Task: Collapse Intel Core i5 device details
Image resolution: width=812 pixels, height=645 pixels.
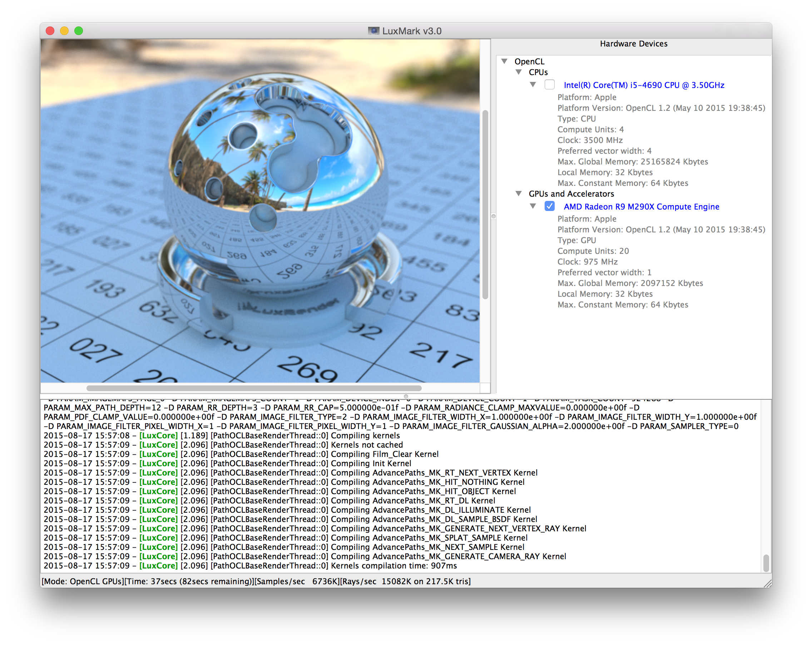Action: coord(533,85)
